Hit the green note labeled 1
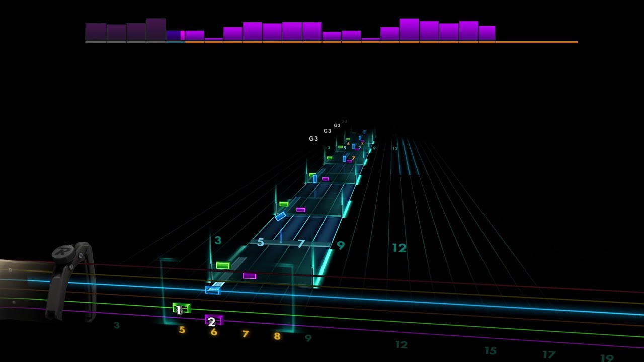644x362 pixels. pos(181,308)
